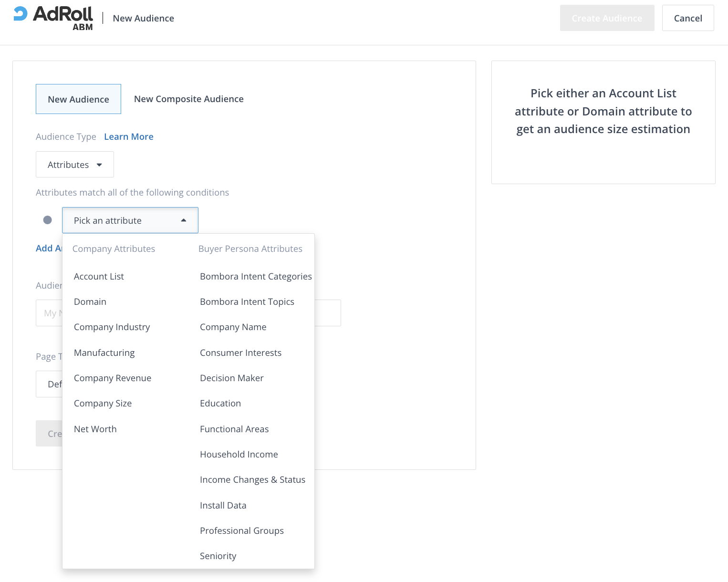Select Domain from attribute list
The width and height of the screenshot is (728, 582).
90,302
